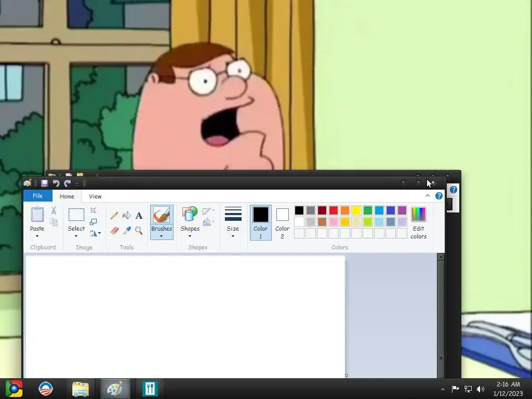Select Color 1 foreground box
The image size is (532, 399).
[x=261, y=222]
